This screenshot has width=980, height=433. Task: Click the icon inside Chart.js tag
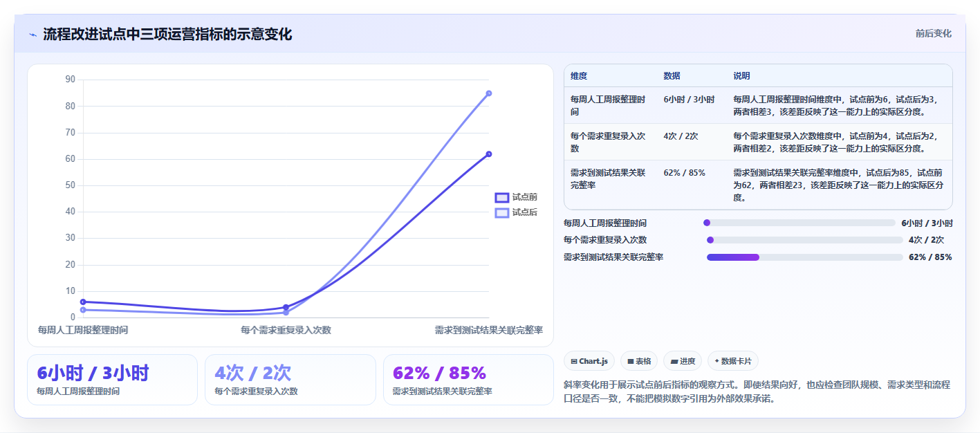click(x=574, y=361)
